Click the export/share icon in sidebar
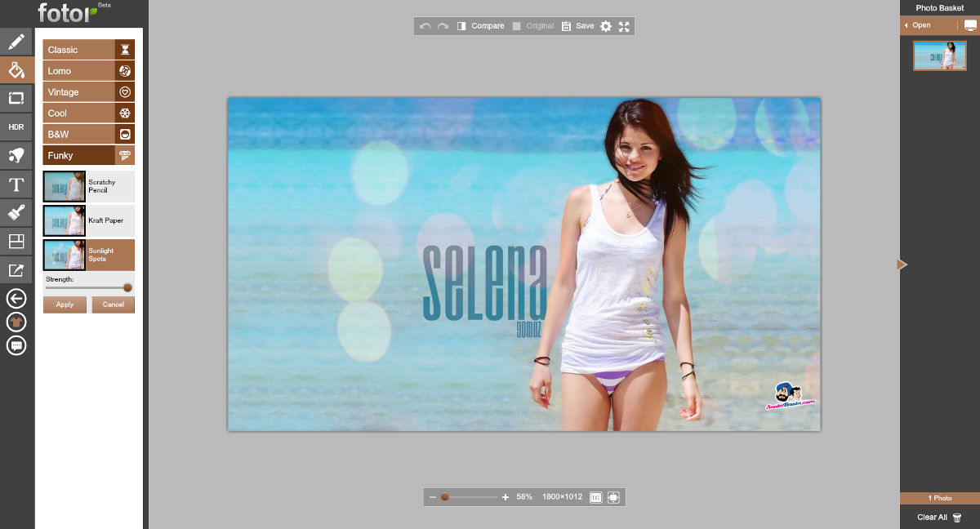Screen dimensions: 980x529 [16, 270]
